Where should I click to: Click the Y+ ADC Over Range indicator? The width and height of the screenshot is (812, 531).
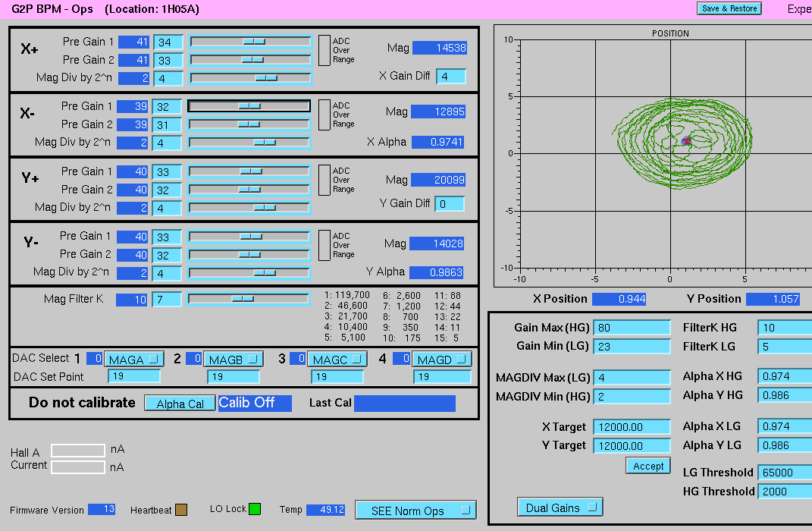[324, 180]
